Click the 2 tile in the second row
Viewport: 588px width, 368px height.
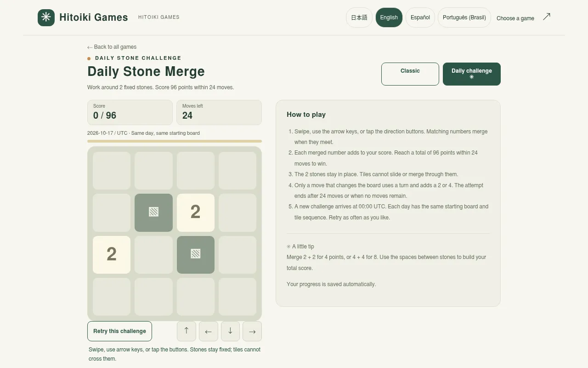click(196, 212)
